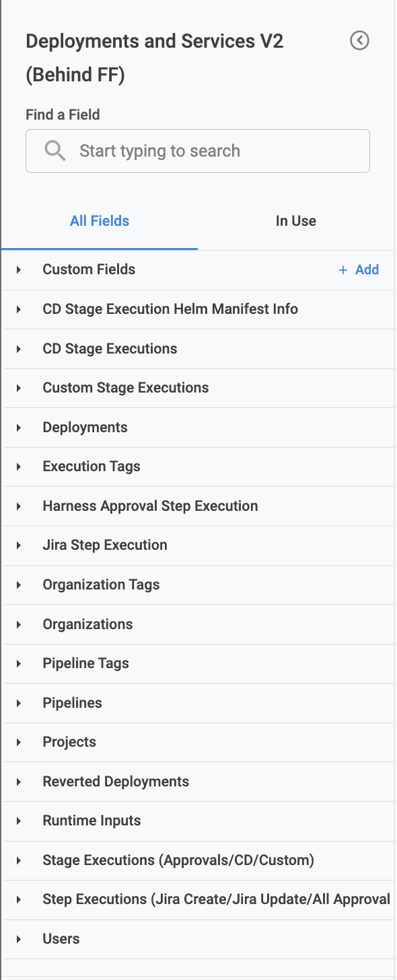Click the magnifier search icon
The height and width of the screenshot is (980, 397).
point(55,151)
